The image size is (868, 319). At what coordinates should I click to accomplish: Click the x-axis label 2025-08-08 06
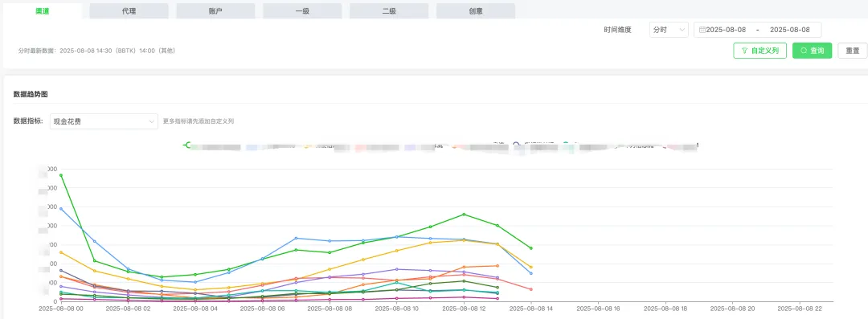pos(262,309)
